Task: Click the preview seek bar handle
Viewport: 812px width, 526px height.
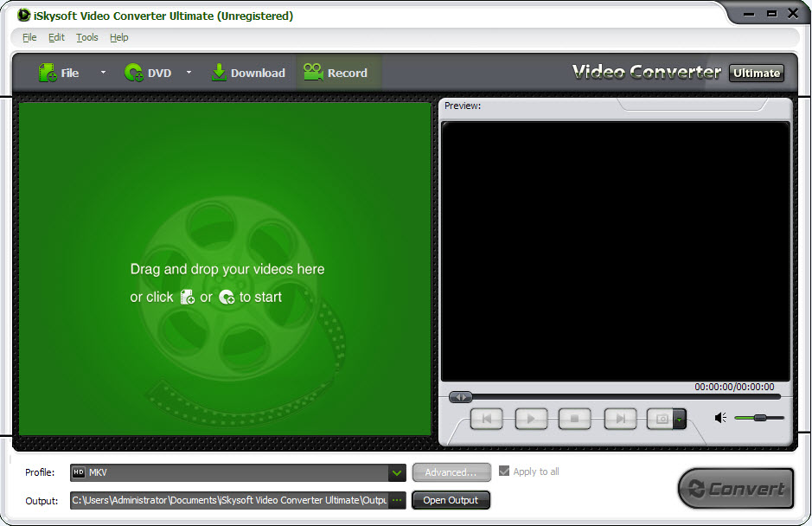Action: (460, 397)
